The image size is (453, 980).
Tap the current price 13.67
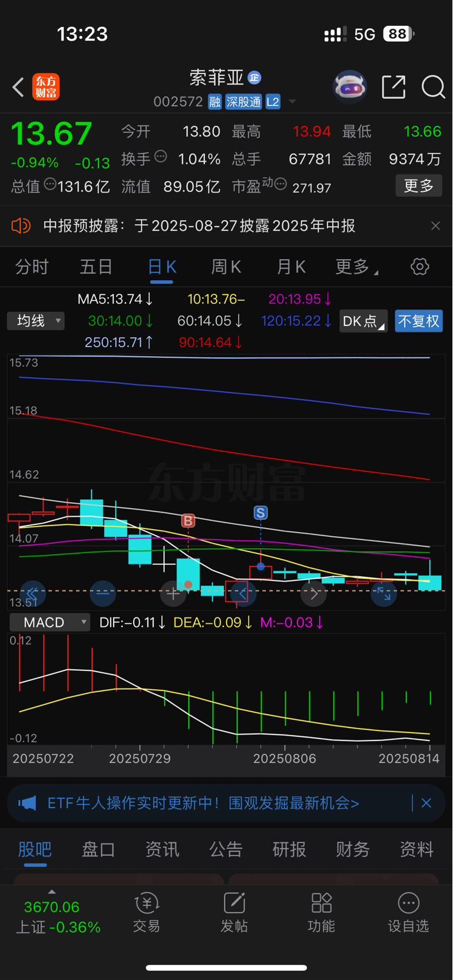[x=52, y=134]
